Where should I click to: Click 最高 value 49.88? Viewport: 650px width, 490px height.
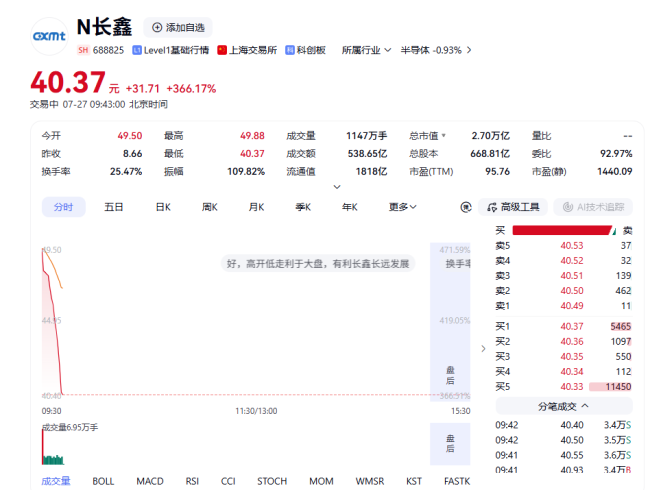tap(252, 136)
